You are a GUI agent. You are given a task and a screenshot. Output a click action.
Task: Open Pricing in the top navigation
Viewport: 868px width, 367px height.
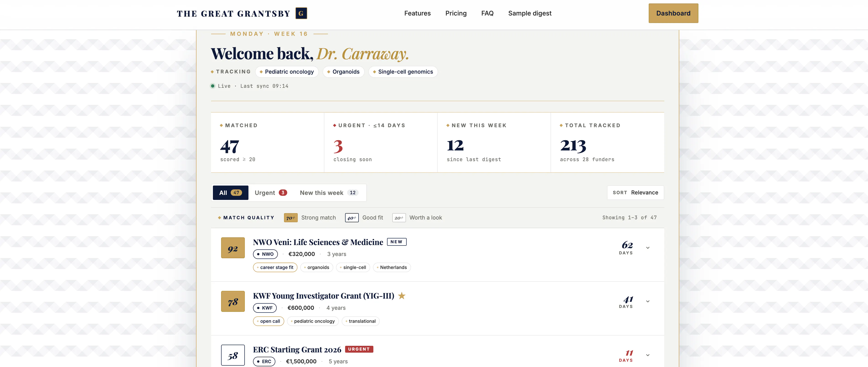pyautogui.click(x=456, y=13)
